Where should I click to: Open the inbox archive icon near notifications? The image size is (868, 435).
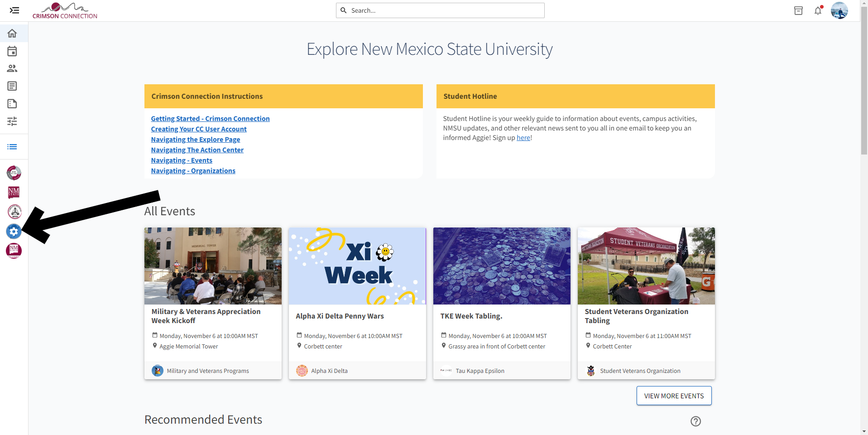click(798, 10)
